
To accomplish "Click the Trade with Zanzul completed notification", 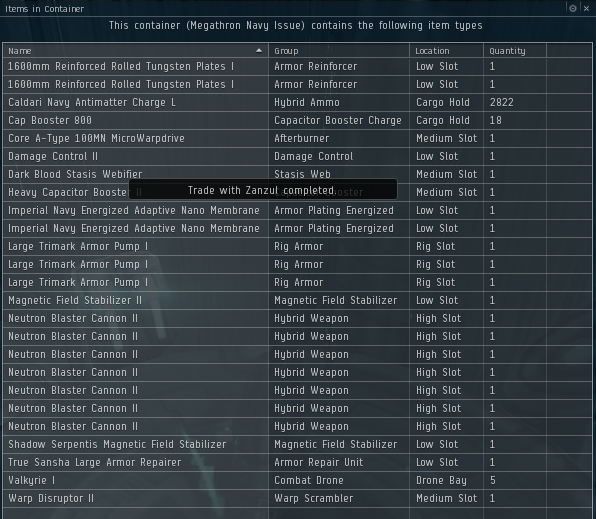I will pyautogui.click(x=263, y=190).
